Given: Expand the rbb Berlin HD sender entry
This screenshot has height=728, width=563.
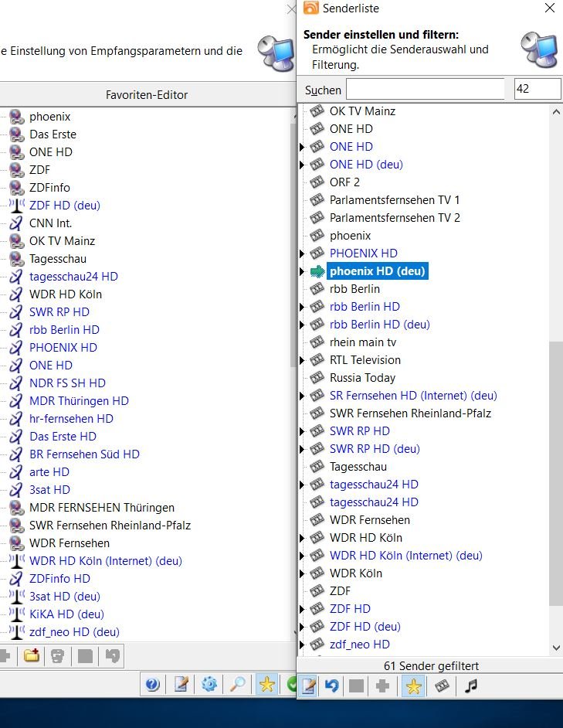Looking at the screenshot, I should [x=303, y=307].
